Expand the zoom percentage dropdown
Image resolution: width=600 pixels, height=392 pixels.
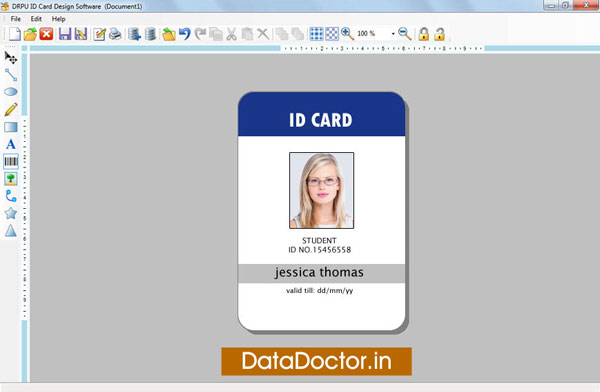pos(393,34)
